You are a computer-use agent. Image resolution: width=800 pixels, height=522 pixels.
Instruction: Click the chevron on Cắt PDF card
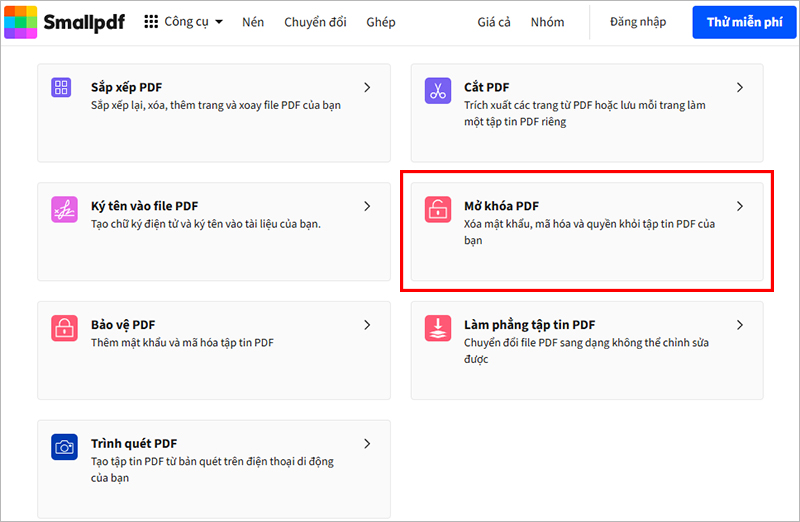click(740, 87)
